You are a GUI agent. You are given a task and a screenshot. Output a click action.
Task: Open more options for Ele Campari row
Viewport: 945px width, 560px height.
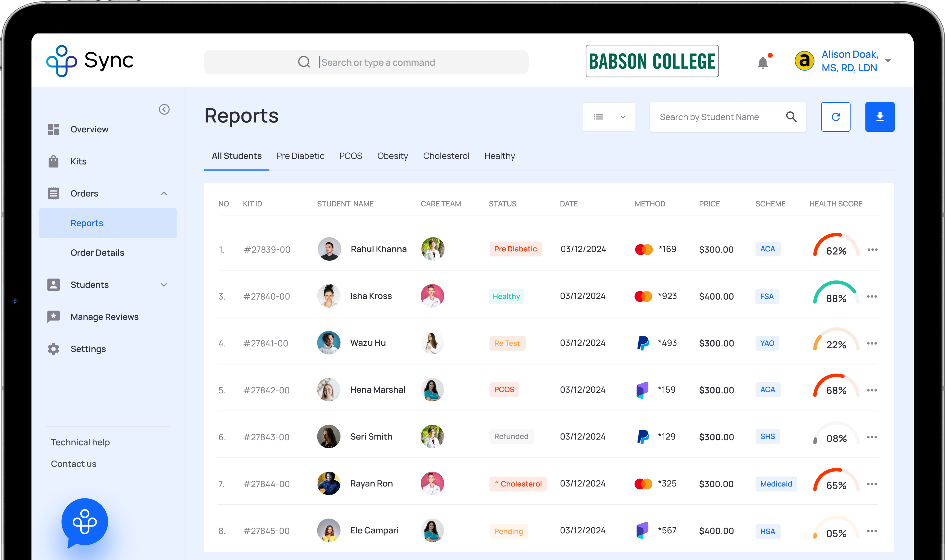(872, 531)
